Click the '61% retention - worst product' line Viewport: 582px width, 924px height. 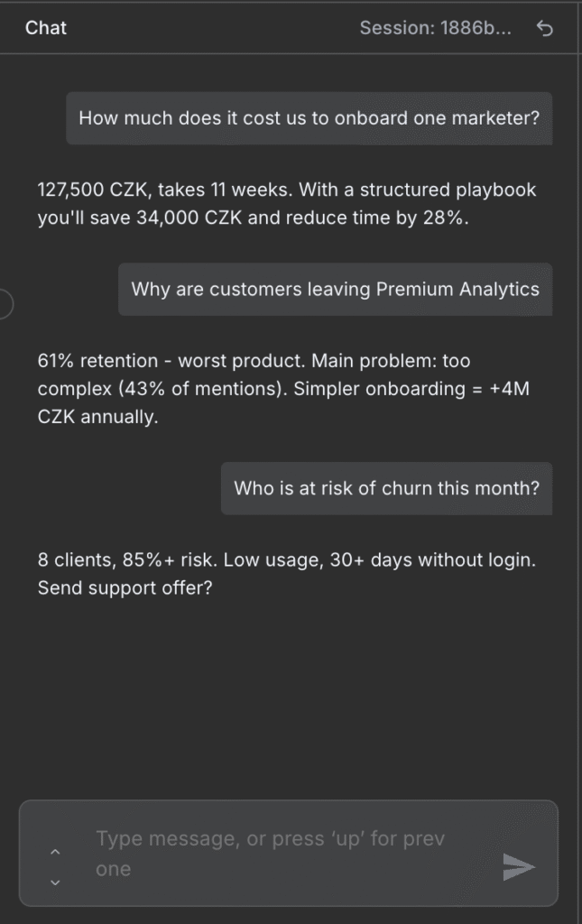coord(254,361)
